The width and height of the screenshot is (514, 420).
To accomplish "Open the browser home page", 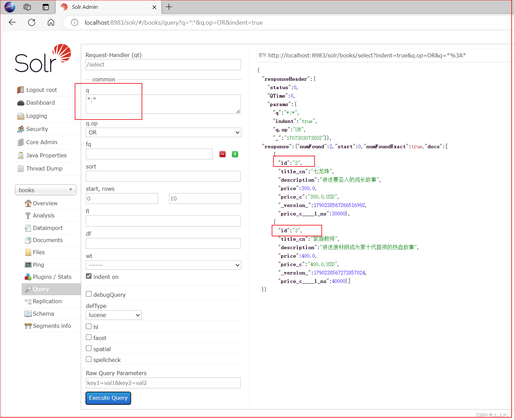I will coord(51,22).
